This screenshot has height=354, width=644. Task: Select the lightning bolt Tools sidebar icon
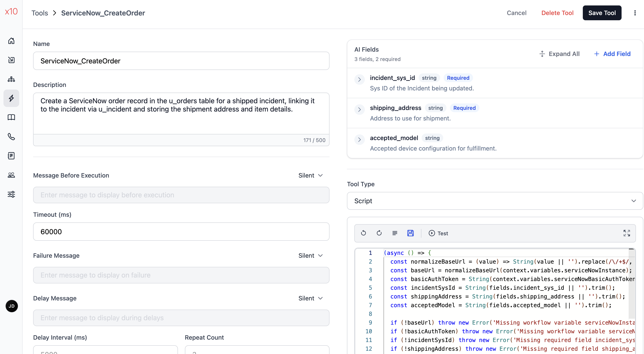click(11, 98)
